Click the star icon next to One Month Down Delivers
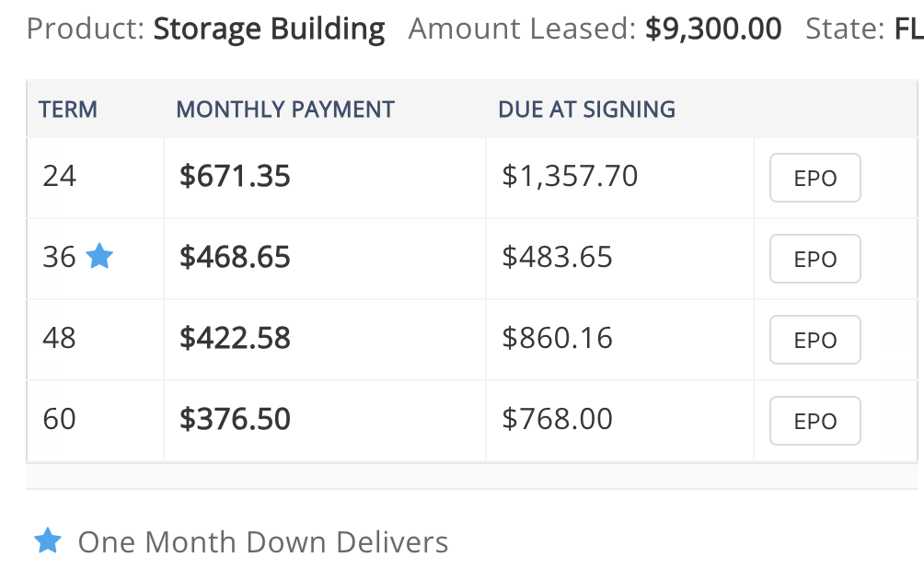 coord(48,540)
